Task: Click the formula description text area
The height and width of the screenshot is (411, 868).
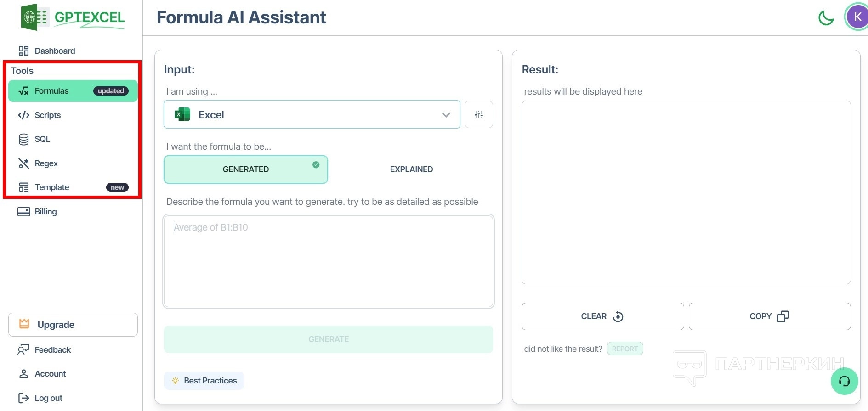Action: (328, 261)
